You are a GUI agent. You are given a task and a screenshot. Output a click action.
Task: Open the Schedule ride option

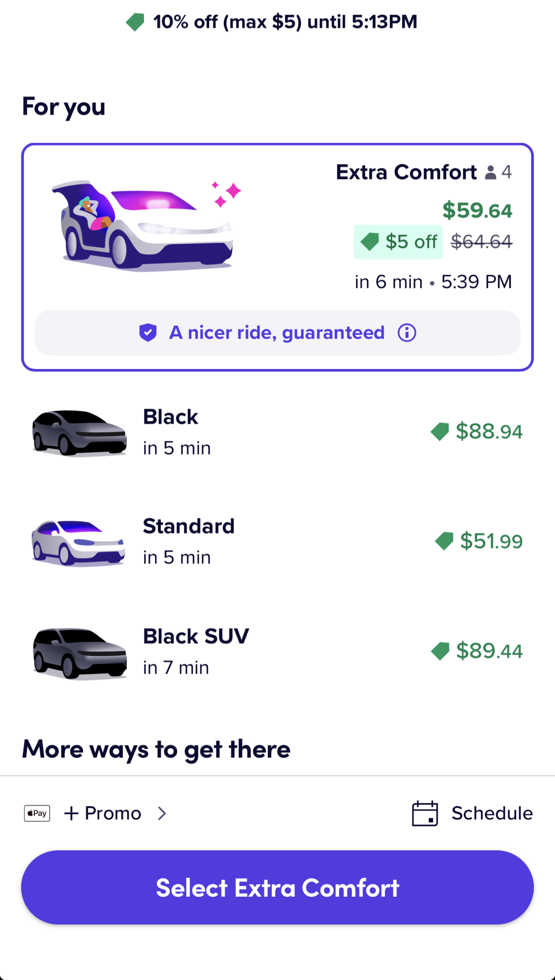(492, 813)
